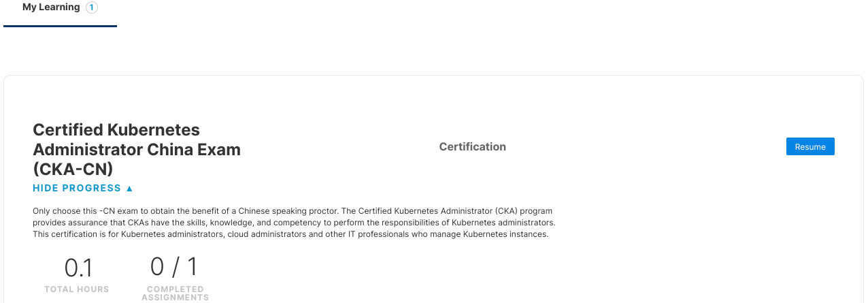
Task: Click empty space below the Resume button
Action: click(809, 204)
